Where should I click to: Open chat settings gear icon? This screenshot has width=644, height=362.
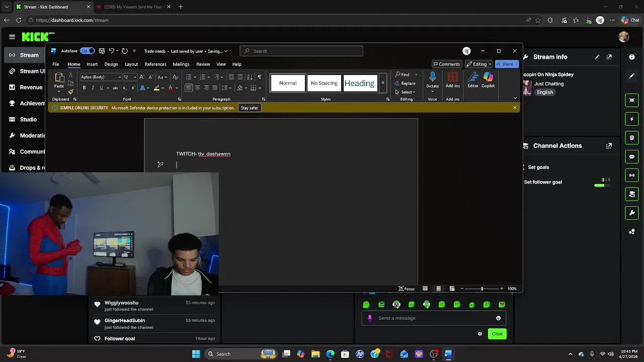tap(480, 334)
